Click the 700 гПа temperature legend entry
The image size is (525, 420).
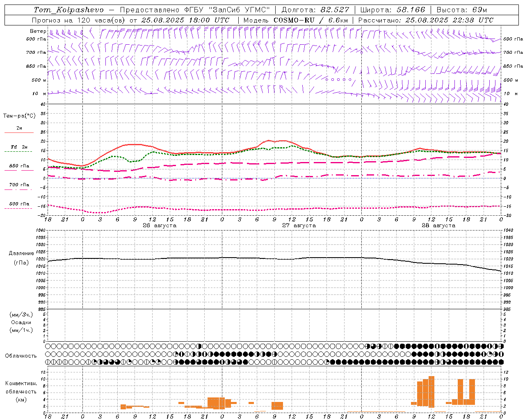(x=19, y=185)
